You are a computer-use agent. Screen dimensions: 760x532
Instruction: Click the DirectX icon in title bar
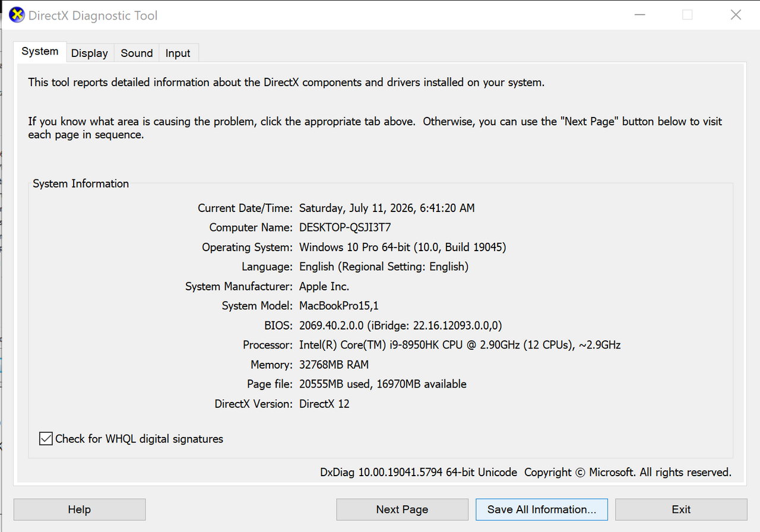point(17,15)
